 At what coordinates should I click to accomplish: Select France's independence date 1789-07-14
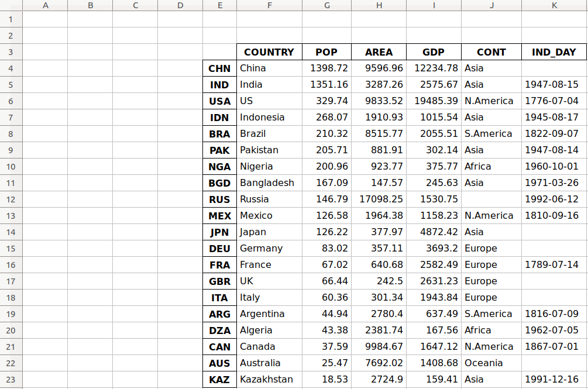pos(553,264)
